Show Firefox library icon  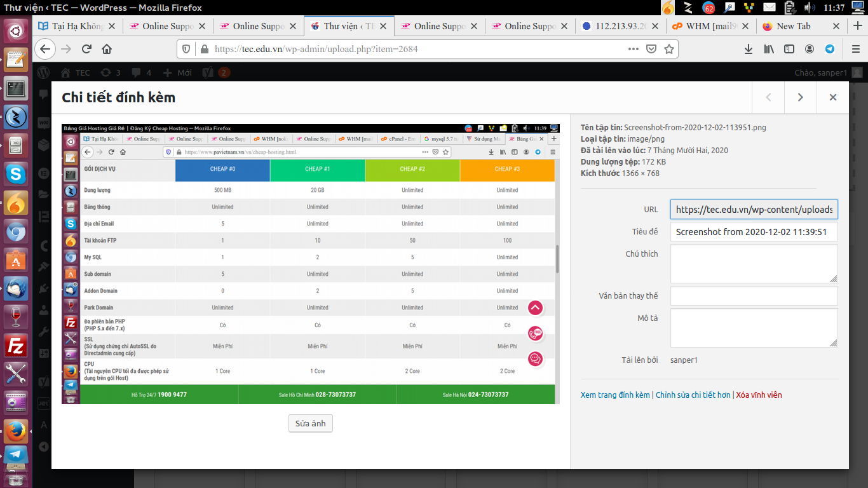click(x=769, y=49)
